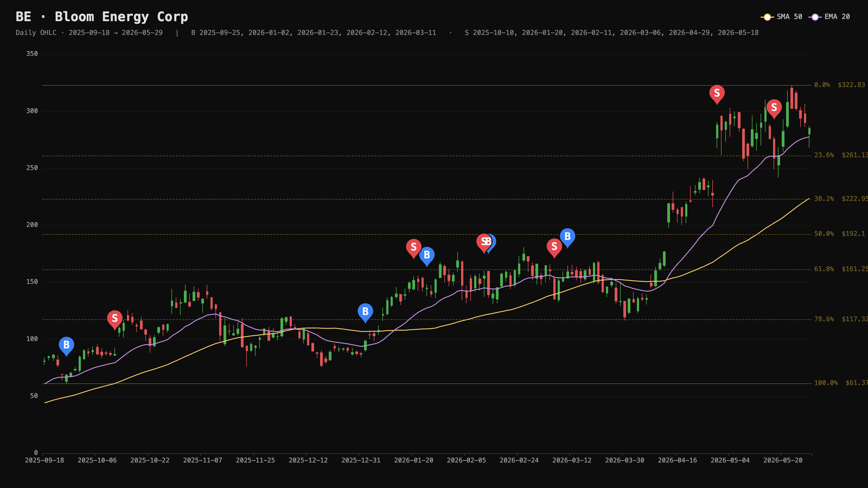The image size is (868, 488).
Task: Toggle the SMA 50 legend entry
Action: 782,17
